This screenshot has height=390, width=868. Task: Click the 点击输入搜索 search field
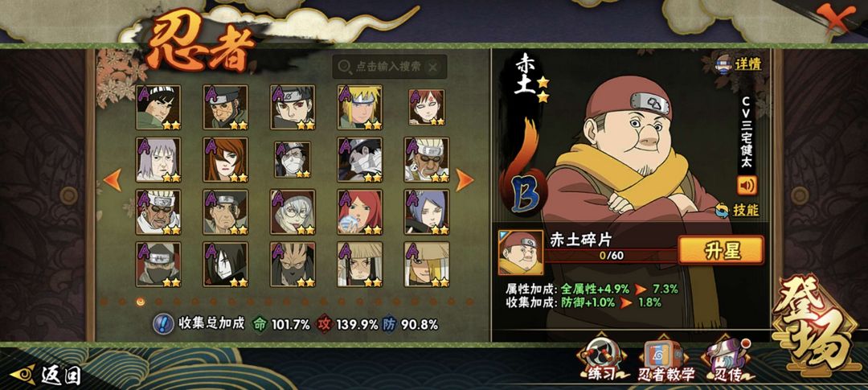point(389,67)
